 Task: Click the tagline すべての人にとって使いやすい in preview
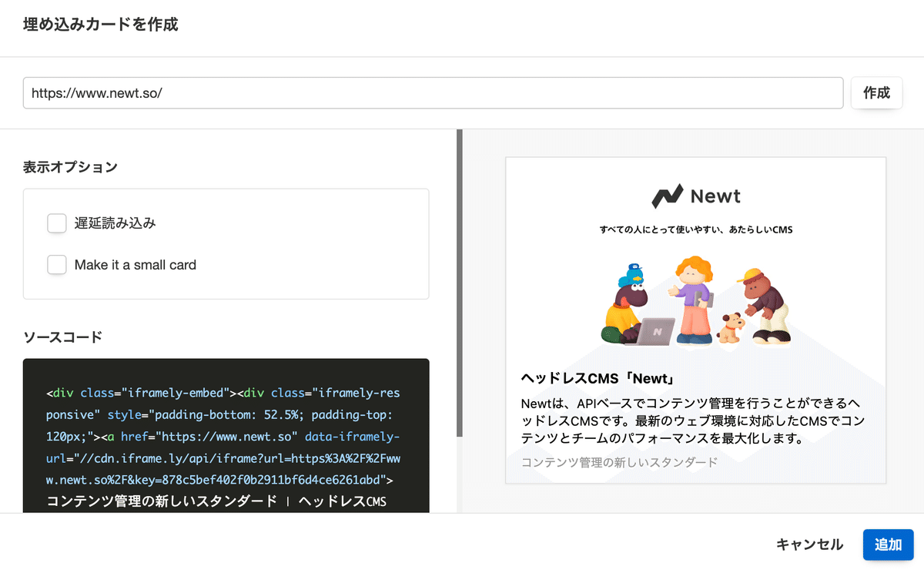(696, 230)
